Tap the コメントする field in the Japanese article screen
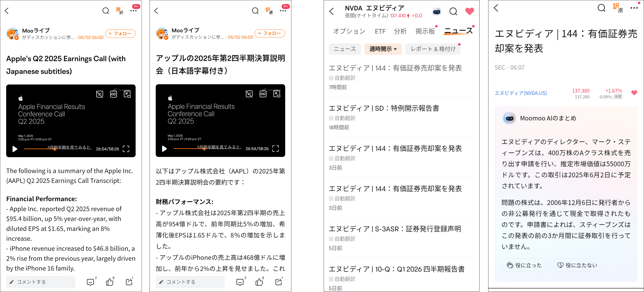This screenshot has height=292, width=644. point(190,282)
